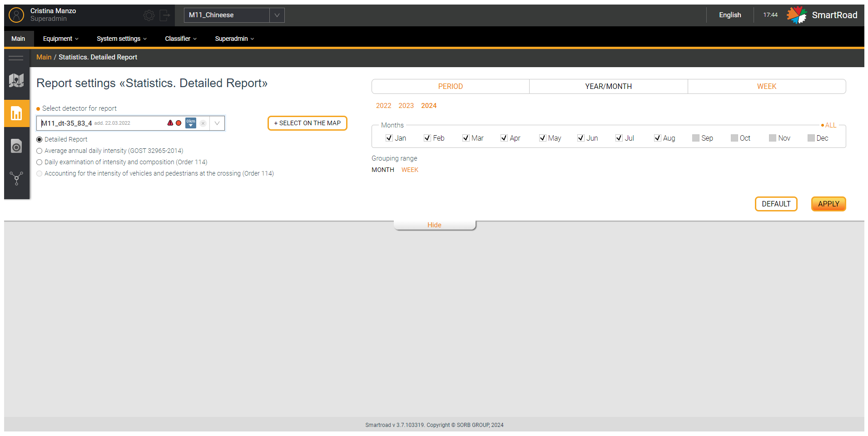The width and height of the screenshot is (868, 436).
Task: Click the red warning triangle on detector
Action: (170, 123)
